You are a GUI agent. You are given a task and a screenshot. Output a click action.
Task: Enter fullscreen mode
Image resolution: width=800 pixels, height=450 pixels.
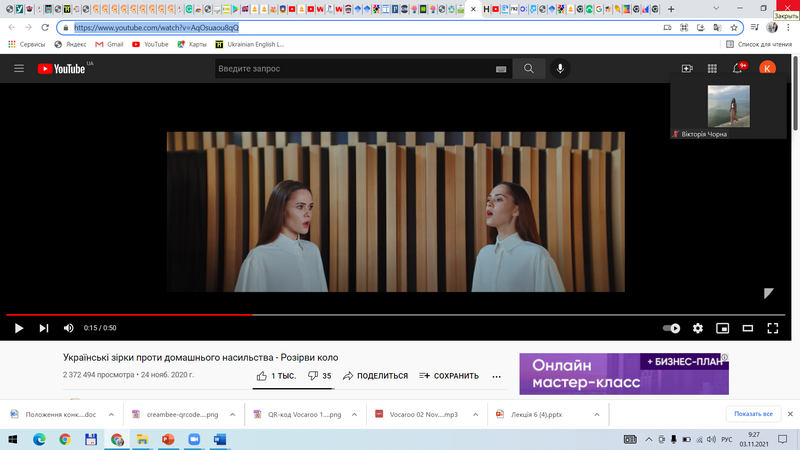(x=772, y=328)
